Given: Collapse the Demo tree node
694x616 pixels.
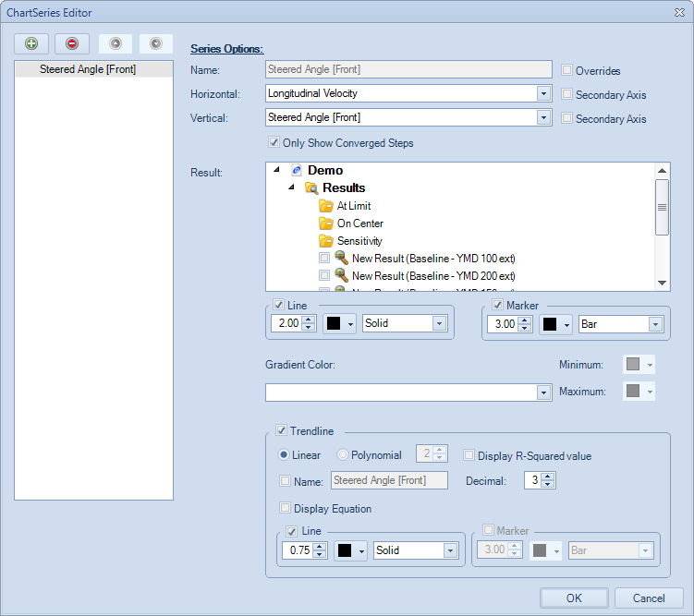Looking at the screenshot, I should click(x=277, y=170).
